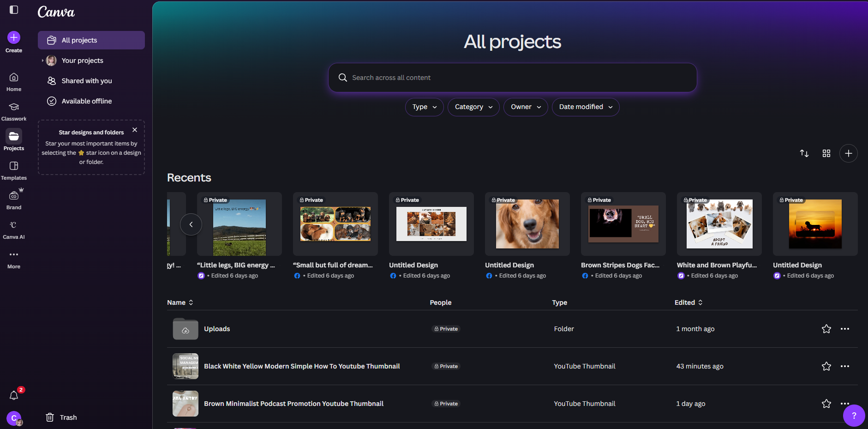Sort list by Name column
868x429 pixels.
click(180, 302)
